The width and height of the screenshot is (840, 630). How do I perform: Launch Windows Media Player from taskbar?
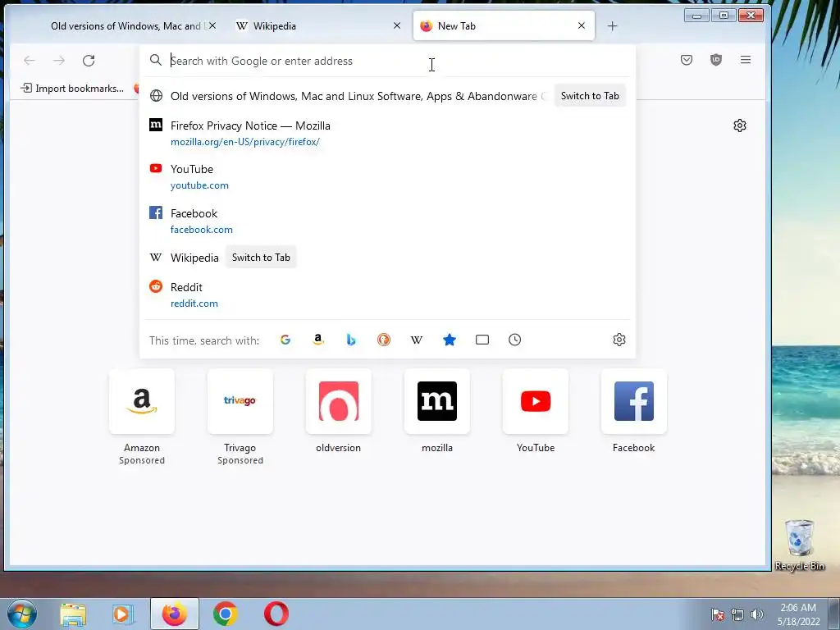coord(123,614)
